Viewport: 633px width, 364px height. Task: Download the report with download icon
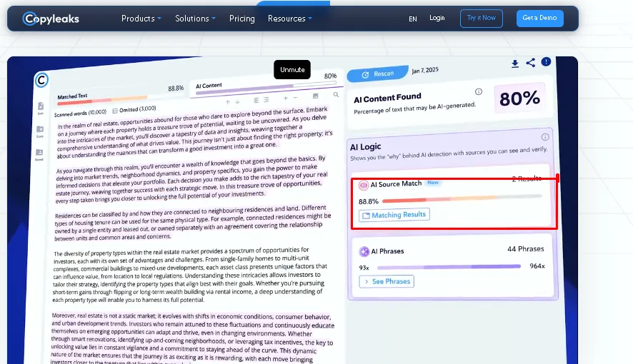(514, 64)
